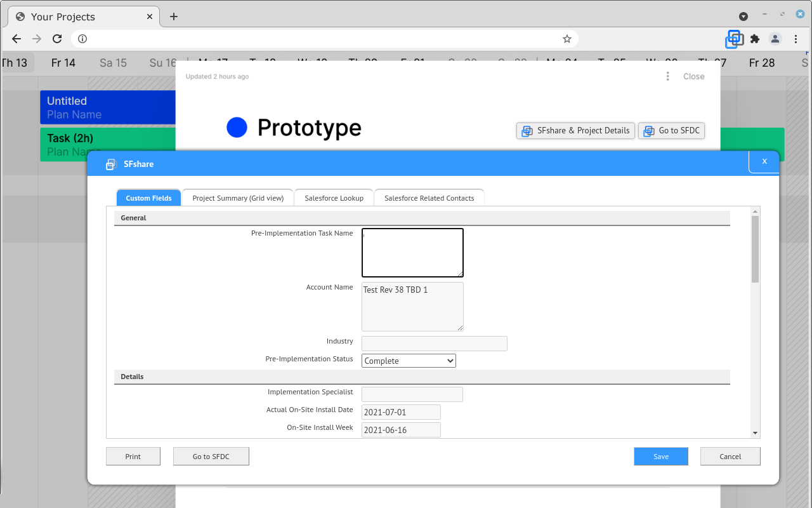
Task: Click the SFshare logo in dialog header
Action: tap(111, 164)
